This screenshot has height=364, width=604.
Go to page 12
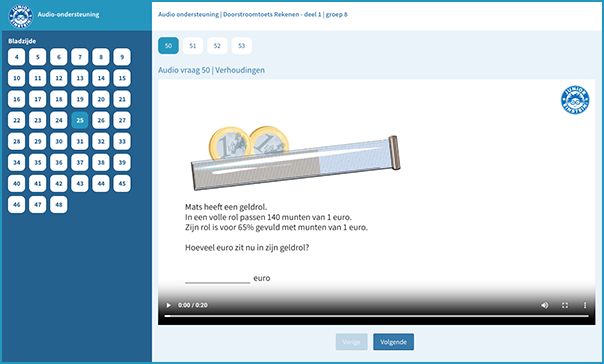(x=59, y=78)
